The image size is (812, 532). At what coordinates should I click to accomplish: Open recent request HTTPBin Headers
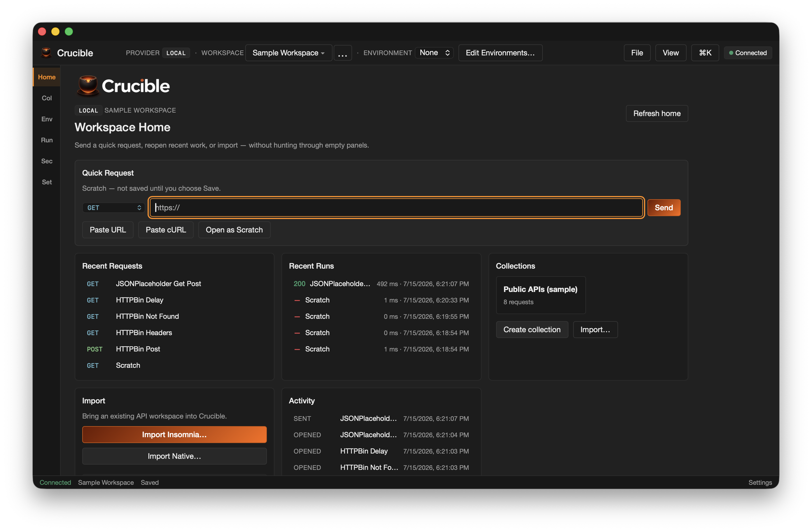click(174, 333)
